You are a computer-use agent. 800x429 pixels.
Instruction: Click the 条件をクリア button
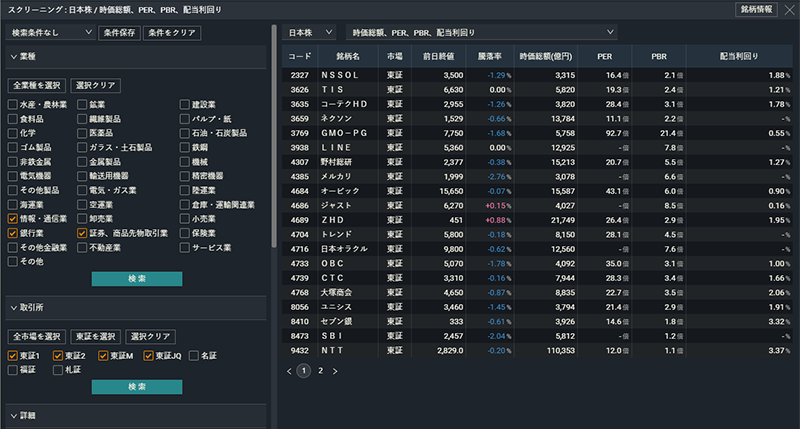click(x=172, y=33)
